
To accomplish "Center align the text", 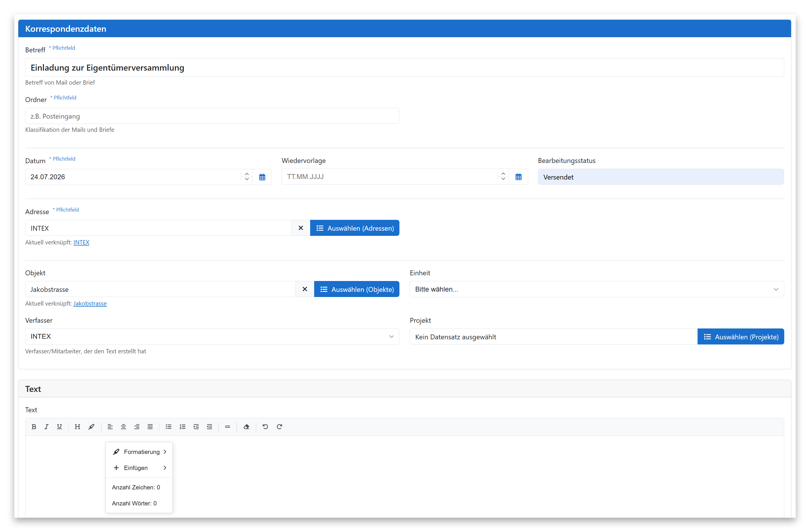I will point(124,427).
